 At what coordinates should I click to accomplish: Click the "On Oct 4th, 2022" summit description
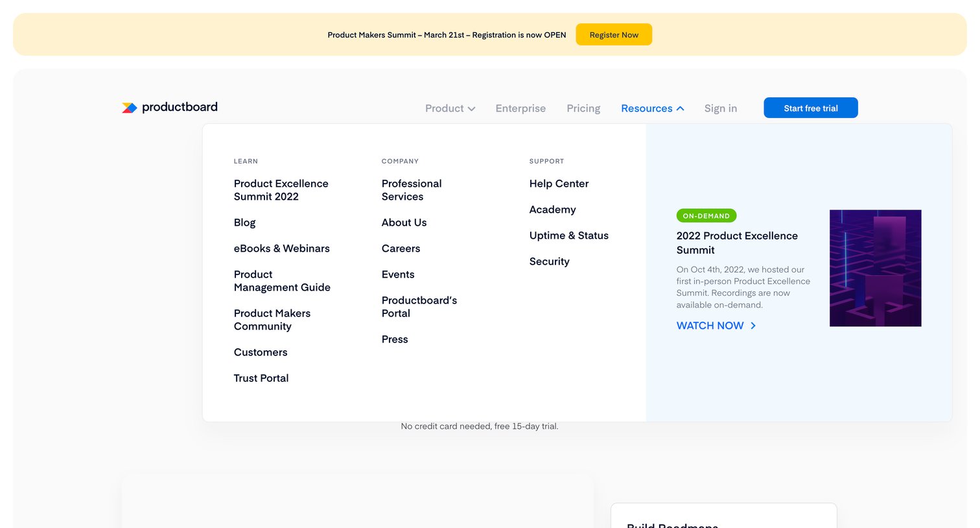pos(743,287)
